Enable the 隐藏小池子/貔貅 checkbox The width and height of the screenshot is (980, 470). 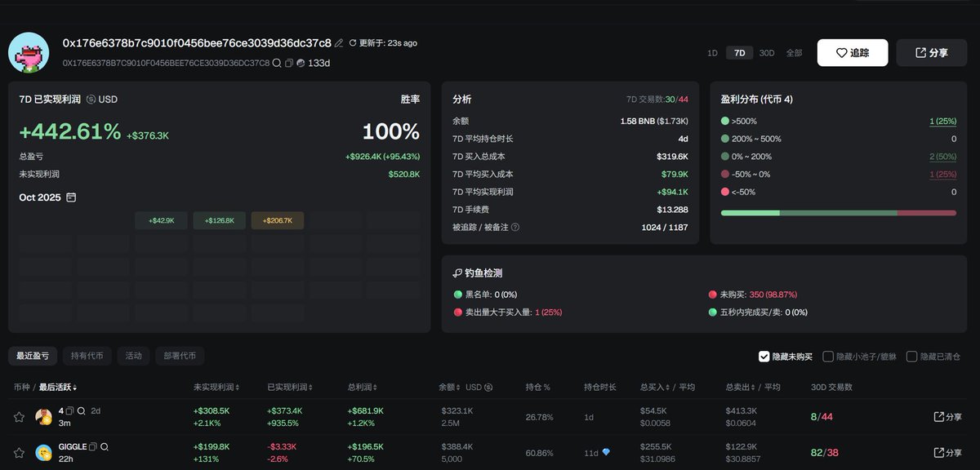pos(828,357)
